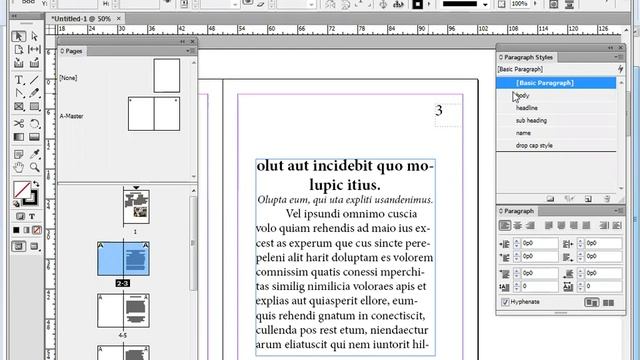Apply the sub heading paragraph style
Viewport: 640px width, 360px height.
tap(556, 121)
